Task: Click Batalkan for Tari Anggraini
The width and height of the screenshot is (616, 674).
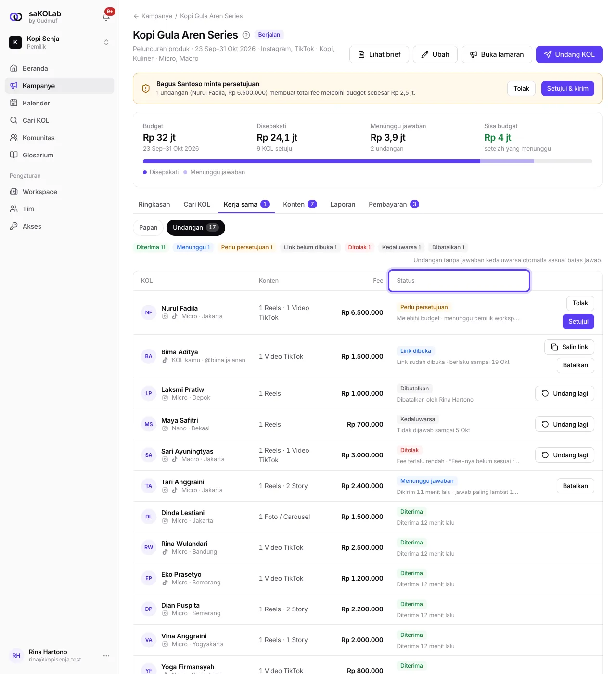Action: 576,486
